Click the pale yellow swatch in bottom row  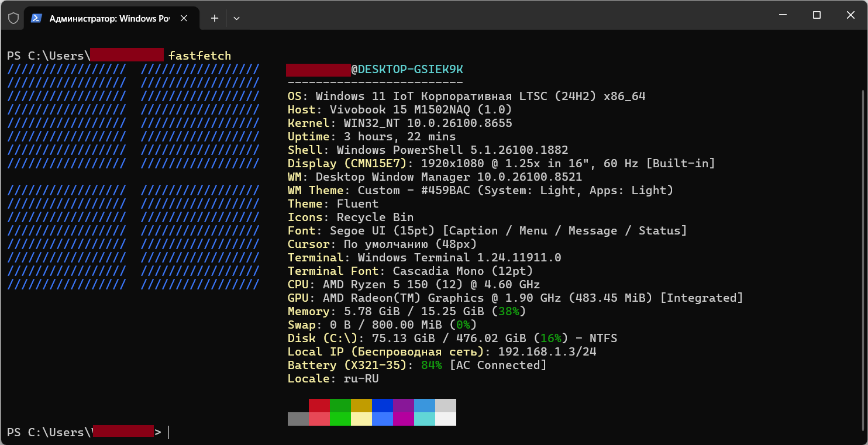pos(361,419)
